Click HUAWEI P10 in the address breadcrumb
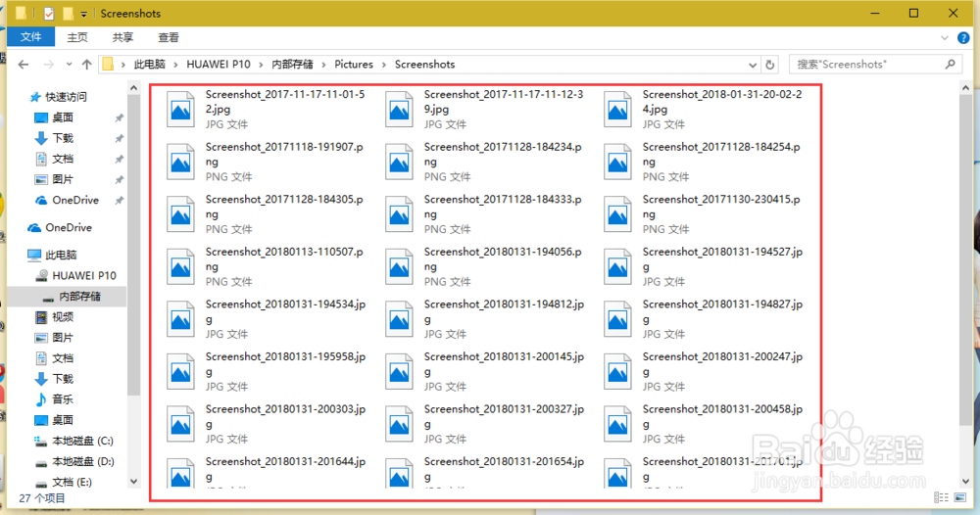Viewport: 980px width, 515px height. tap(219, 65)
